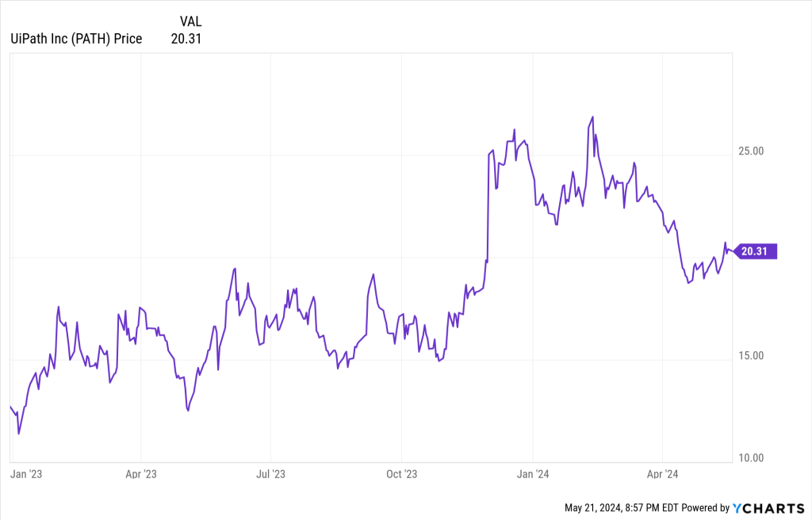Click the Powered by text
This screenshot has width=812, height=520.
click(x=704, y=507)
